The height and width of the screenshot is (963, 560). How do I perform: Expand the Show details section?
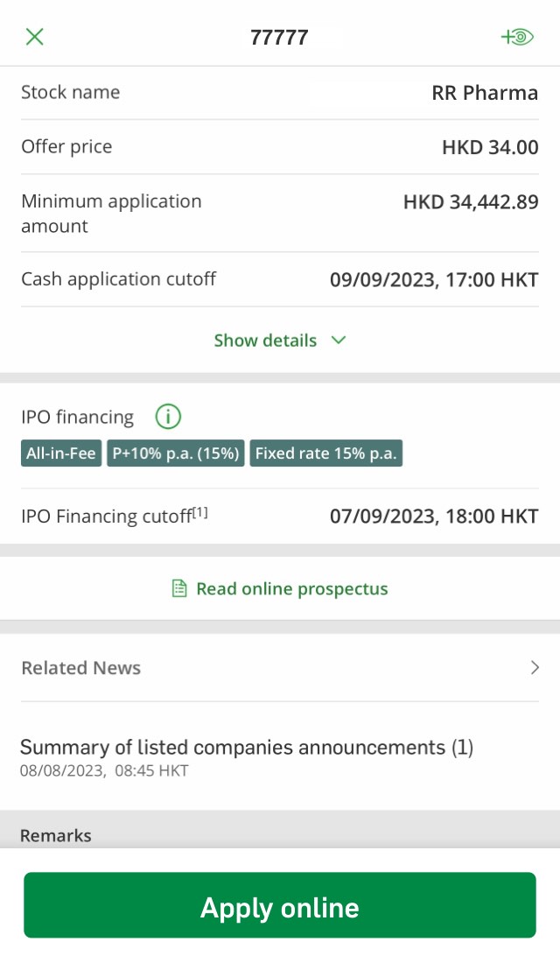pos(265,341)
